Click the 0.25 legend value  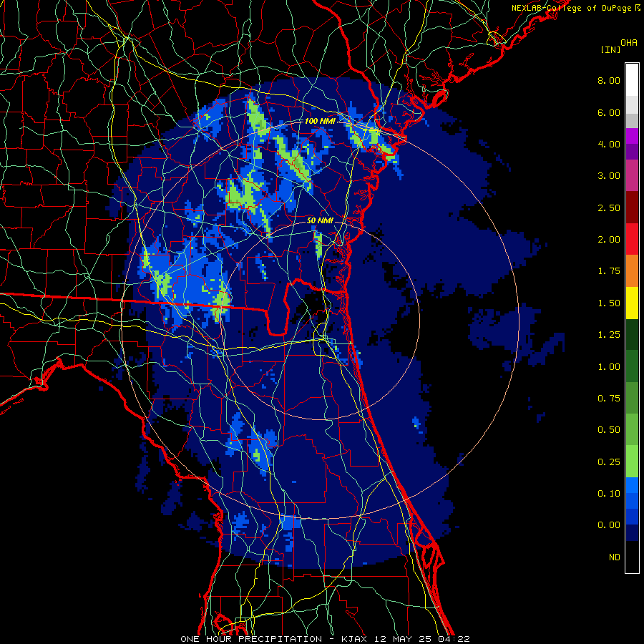(609, 462)
